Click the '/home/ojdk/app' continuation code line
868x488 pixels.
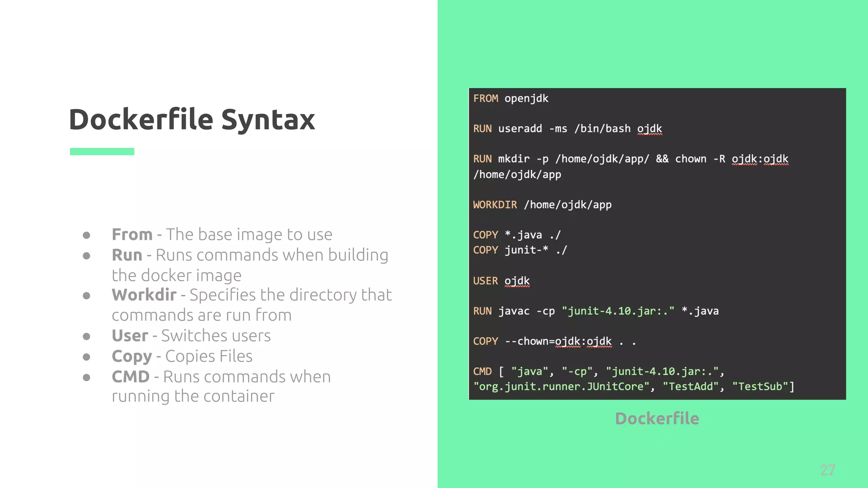point(517,175)
